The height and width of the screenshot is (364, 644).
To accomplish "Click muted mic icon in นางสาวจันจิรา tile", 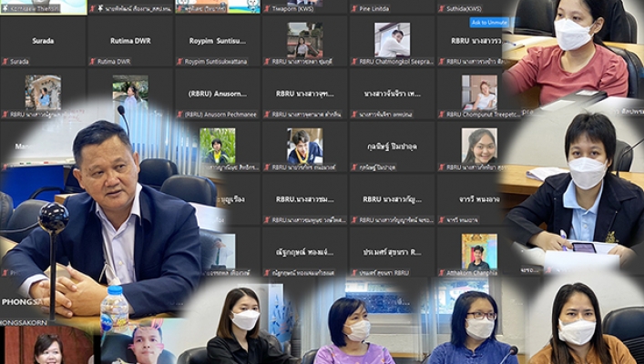I will click(354, 115).
